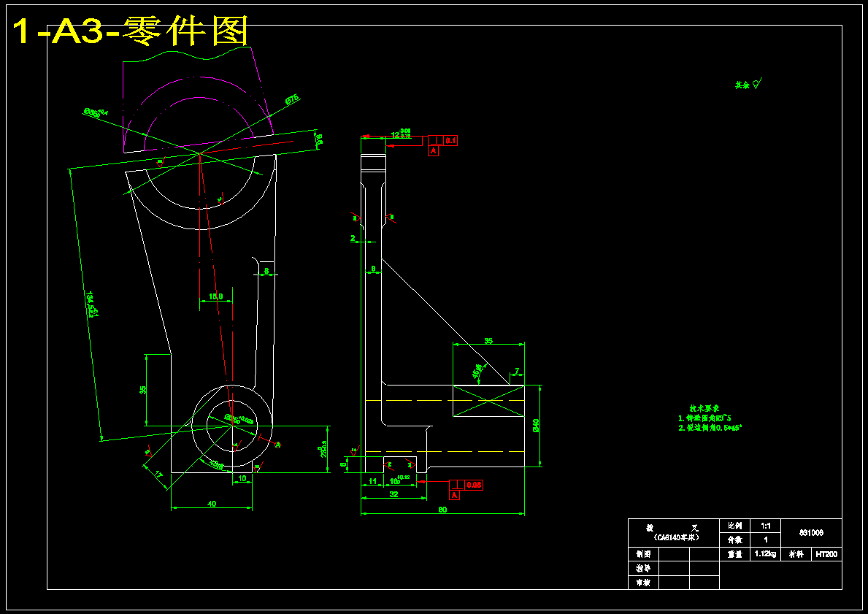868x614 pixels.
Task: Select the "重量" cell in title block
Action: [x=734, y=553]
